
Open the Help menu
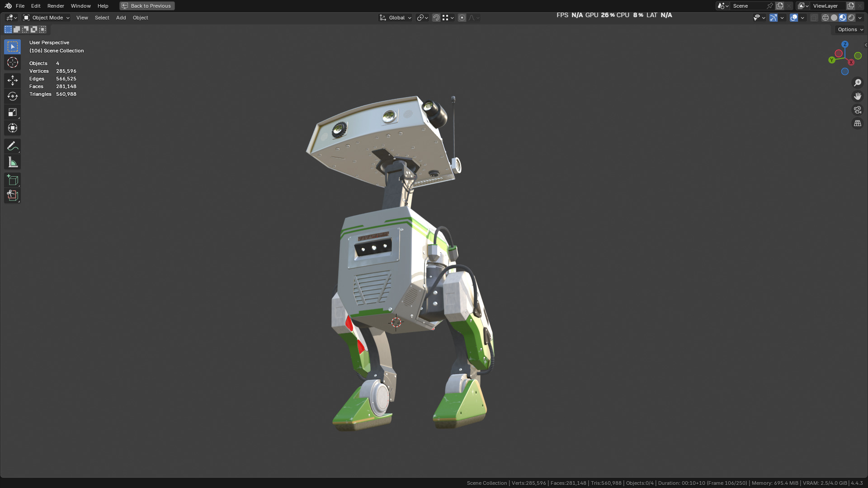103,6
